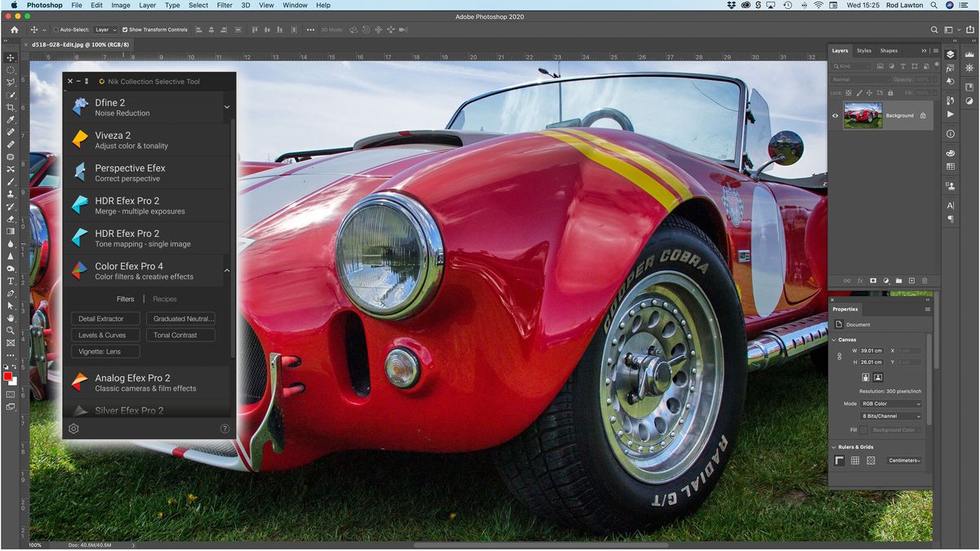The width and height of the screenshot is (980, 551).
Task: Select the Move tool in the toolbar
Action: (x=11, y=58)
